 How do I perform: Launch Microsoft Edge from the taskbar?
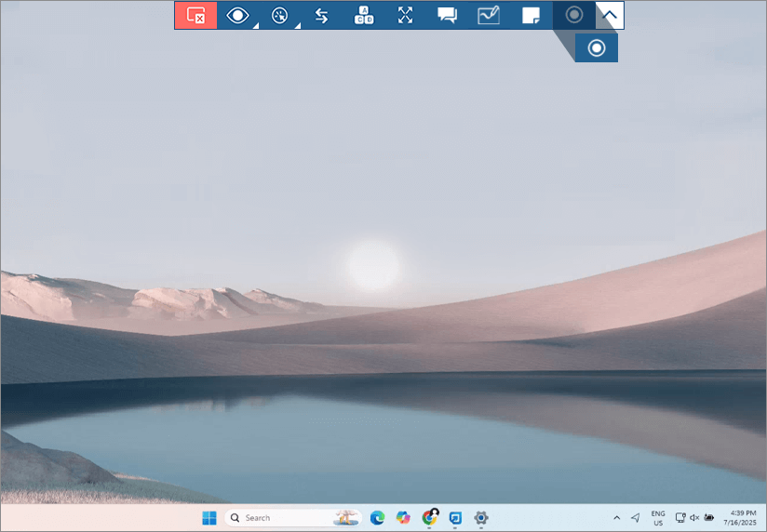(377, 518)
